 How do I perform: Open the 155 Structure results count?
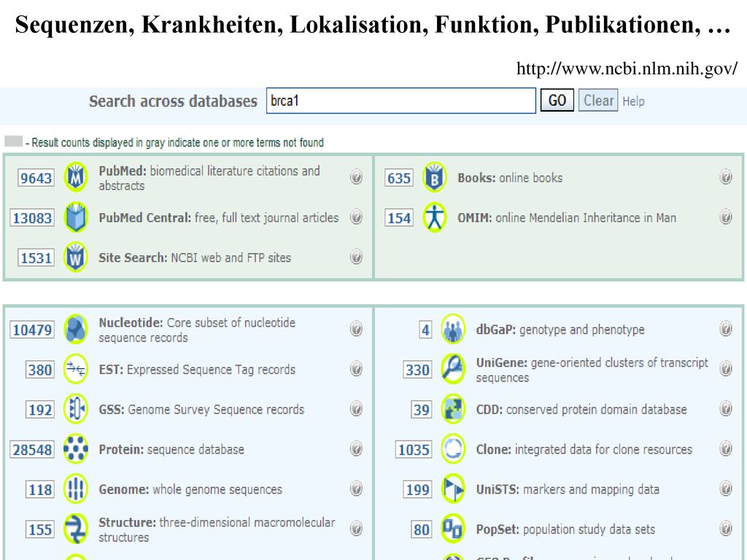pos(39,530)
